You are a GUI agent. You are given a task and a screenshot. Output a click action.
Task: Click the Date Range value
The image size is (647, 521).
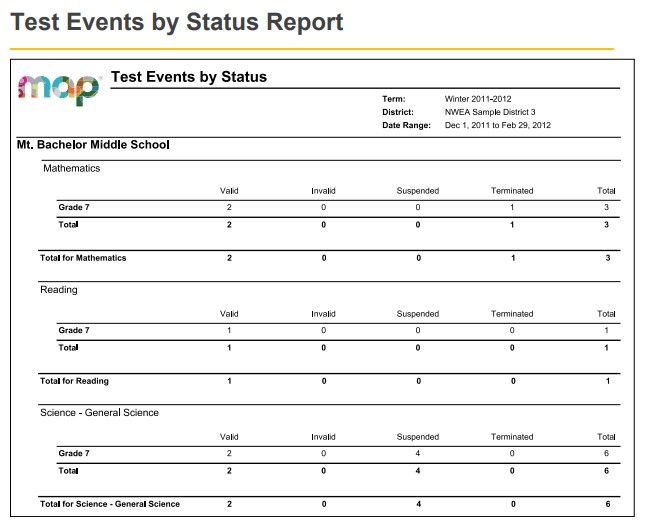497,125
